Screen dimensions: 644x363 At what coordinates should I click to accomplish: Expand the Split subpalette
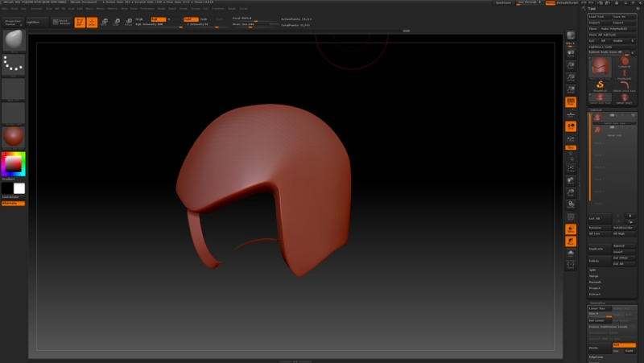[x=593, y=269]
